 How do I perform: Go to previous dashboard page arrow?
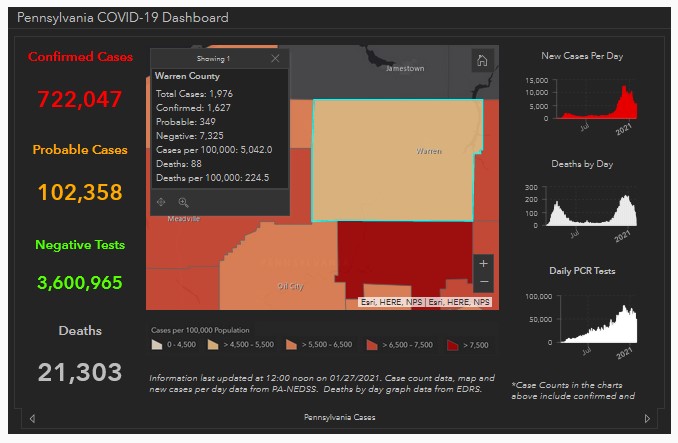(x=32, y=418)
